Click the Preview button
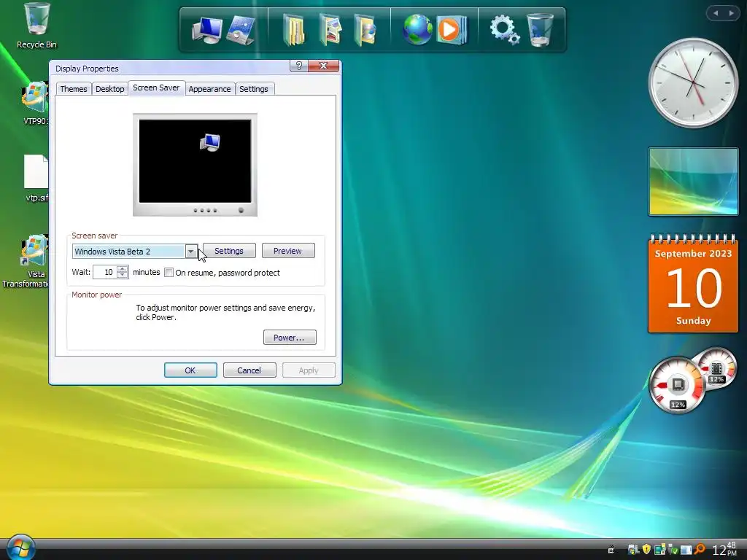 click(x=287, y=251)
